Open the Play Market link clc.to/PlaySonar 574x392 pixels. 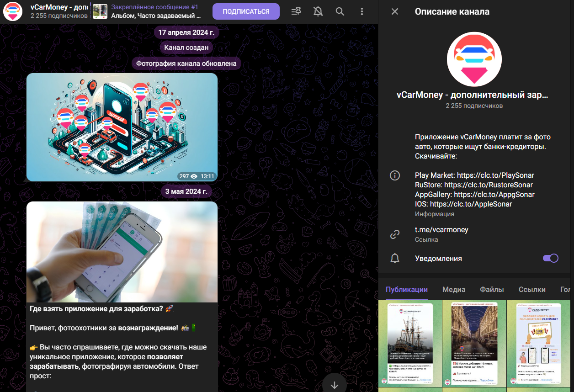tap(495, 175)
